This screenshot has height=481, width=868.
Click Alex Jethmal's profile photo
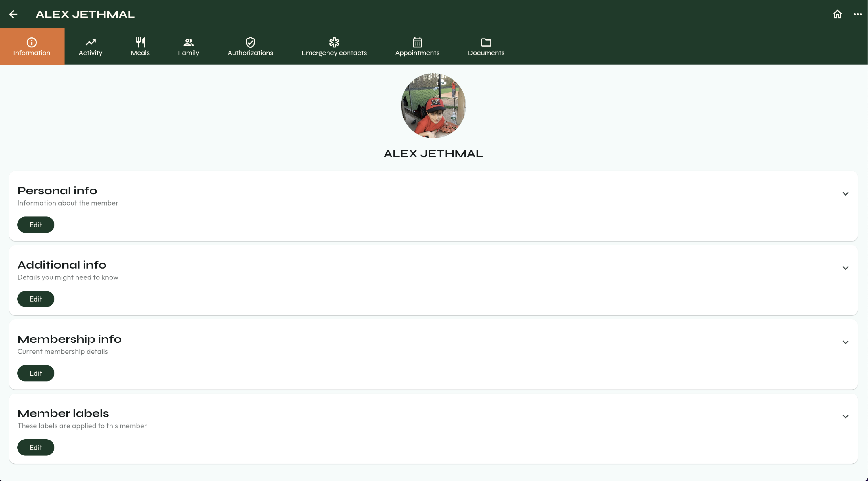tap(434, 106)
